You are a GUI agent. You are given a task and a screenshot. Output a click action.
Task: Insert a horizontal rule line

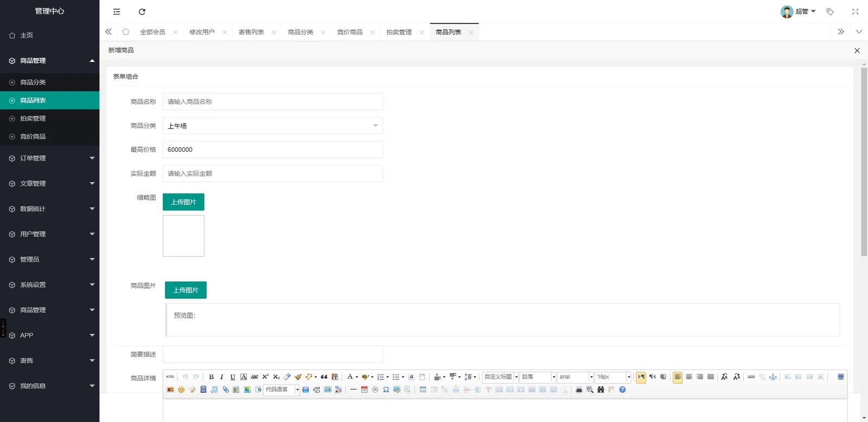(353, 389)
